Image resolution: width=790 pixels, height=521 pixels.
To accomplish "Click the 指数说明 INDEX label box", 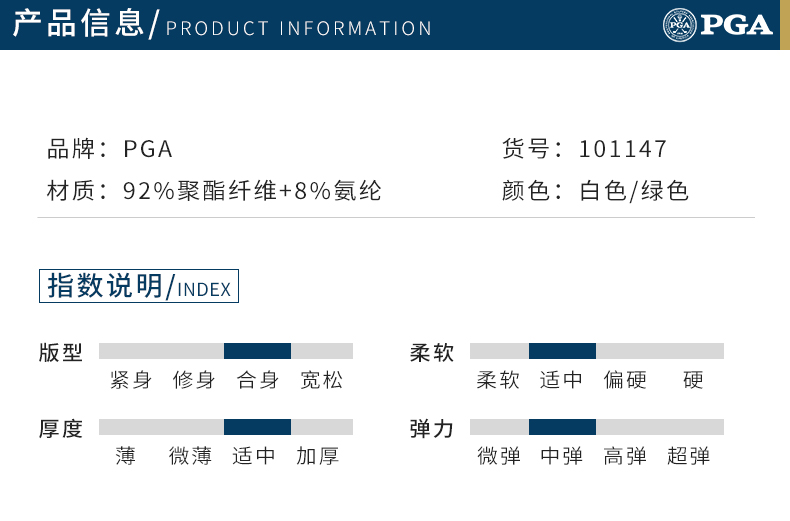I will 139,286.
